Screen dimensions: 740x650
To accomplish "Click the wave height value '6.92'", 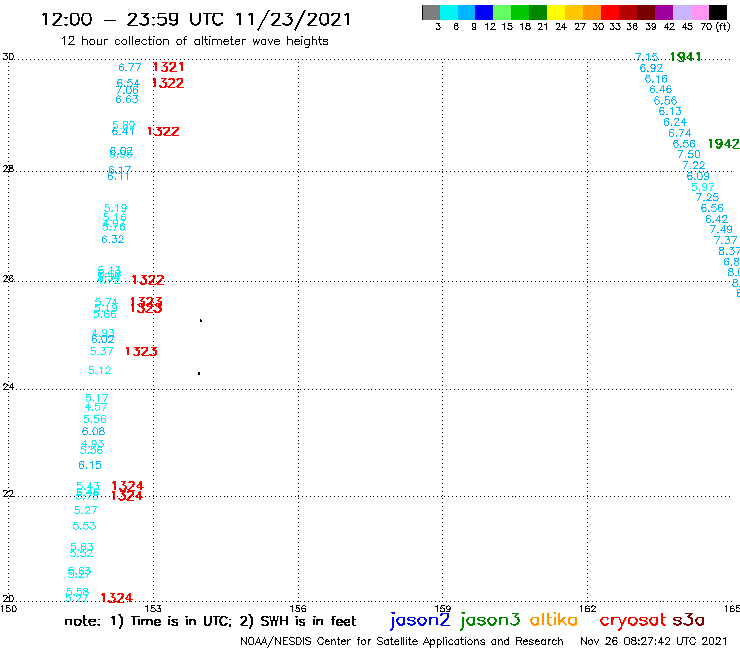I will [651, 68].
